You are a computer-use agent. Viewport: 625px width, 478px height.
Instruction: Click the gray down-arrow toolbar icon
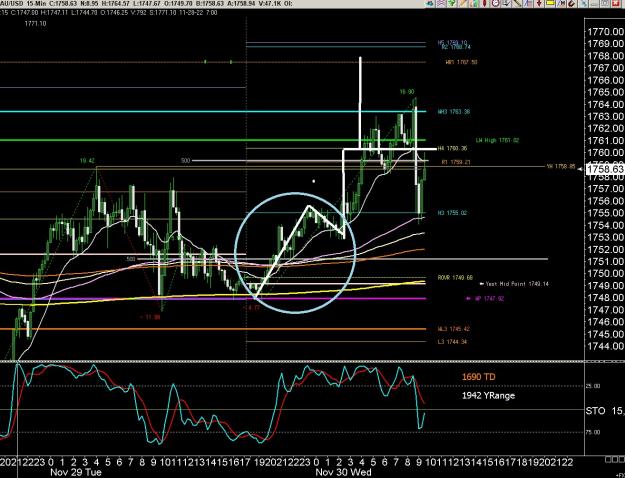click(x=506, y=3)
